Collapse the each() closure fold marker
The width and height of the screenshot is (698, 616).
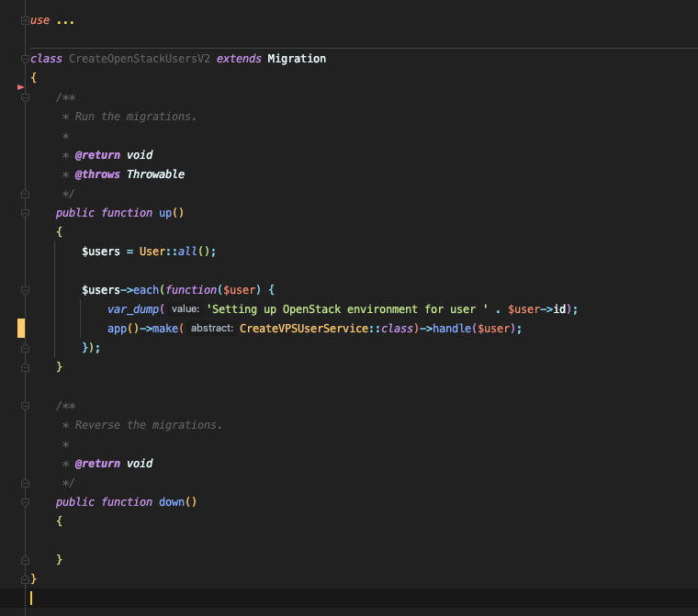point(25,290)
